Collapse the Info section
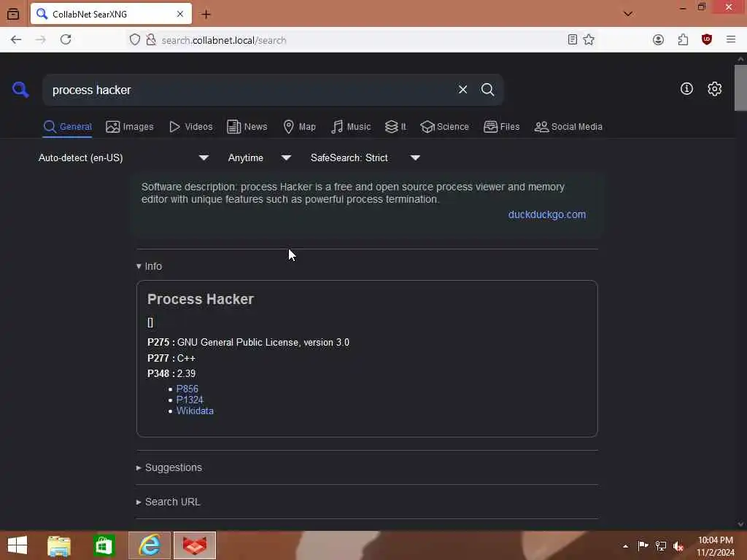747x560 pixels. pos(149,266)
